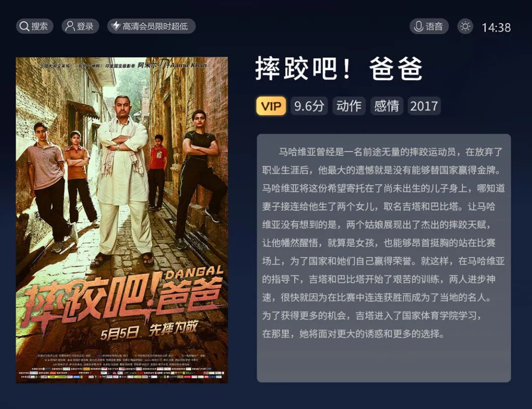The height and width of the screenshot is (409, 532).
Task: Click the yellow VIP badge
Action: pyautogui.click(x=271, y=106)
